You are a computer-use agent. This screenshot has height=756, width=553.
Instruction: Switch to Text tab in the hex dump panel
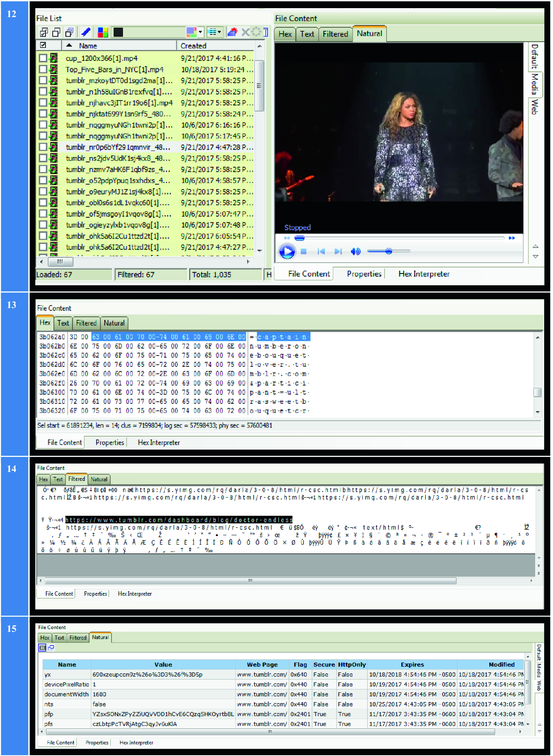coord(63,323)
